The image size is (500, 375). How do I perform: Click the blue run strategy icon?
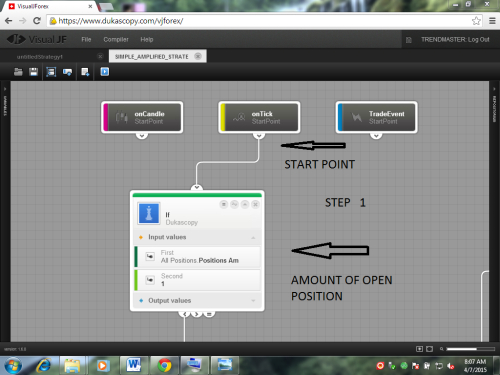pyautogui.click(x=105, y=72)
